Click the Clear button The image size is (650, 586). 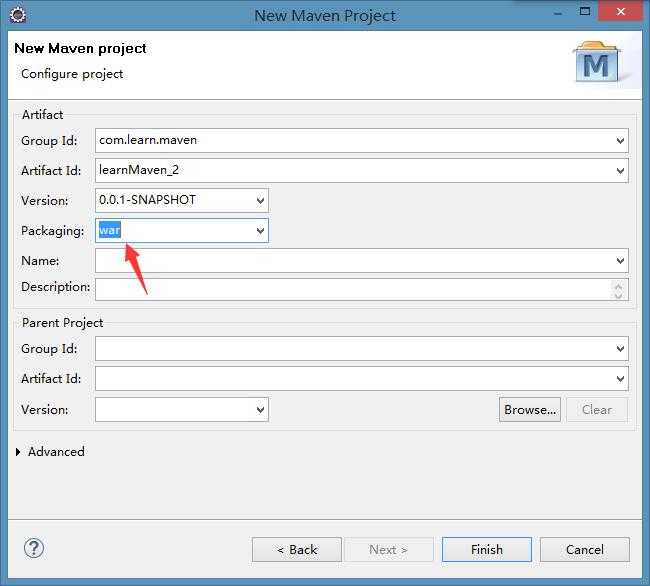click(x=597, y=409)
